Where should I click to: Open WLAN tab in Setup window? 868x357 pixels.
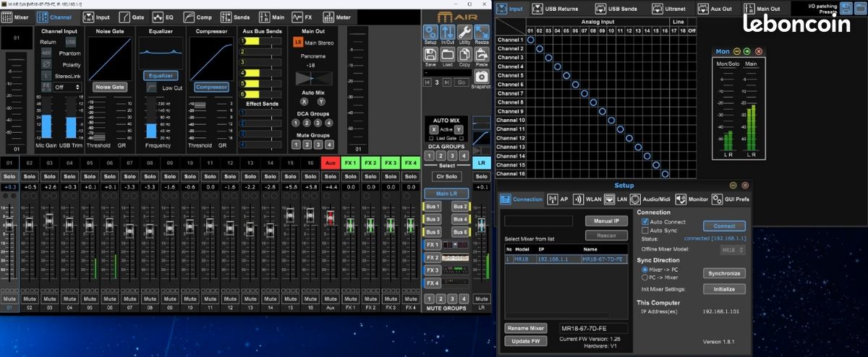tap(589, 199)
